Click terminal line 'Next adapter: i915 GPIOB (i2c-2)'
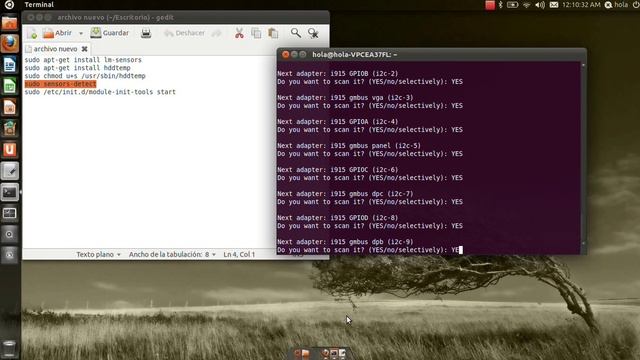Viewport: 640px width, 360px height. click(338, 73)
